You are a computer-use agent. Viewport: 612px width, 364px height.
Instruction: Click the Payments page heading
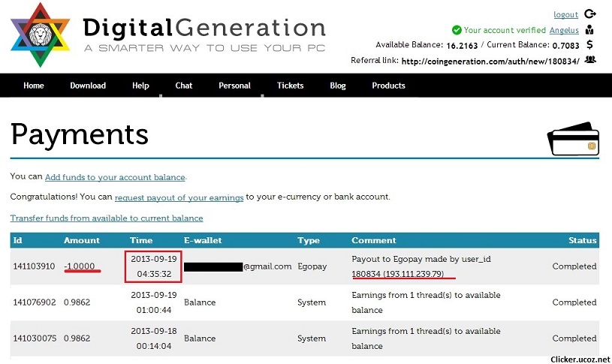[x=80, y=135]
